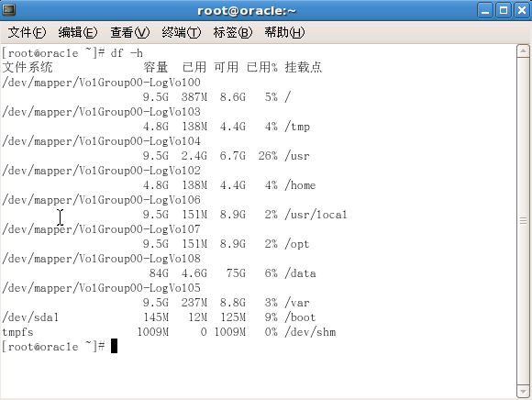Click the vertical scrollbar thumb grip
This screenshot has width=532, height=400.
[x=523, y=221]
